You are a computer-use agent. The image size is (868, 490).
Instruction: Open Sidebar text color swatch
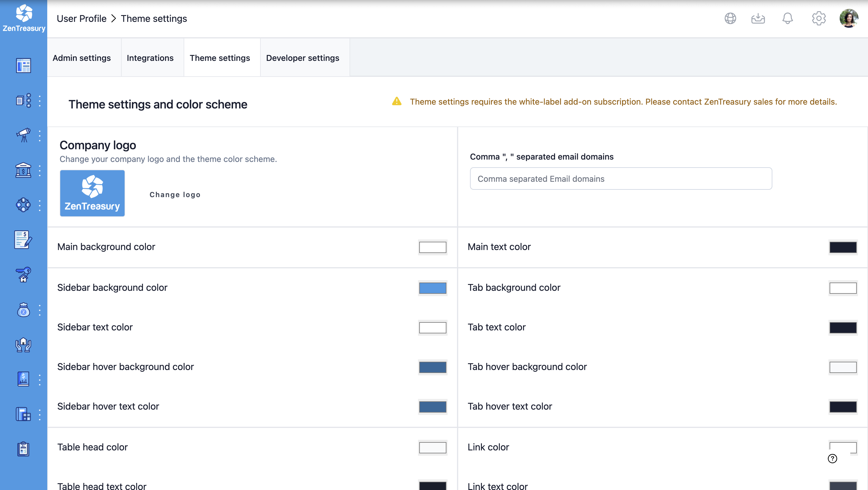pos(433,327)
